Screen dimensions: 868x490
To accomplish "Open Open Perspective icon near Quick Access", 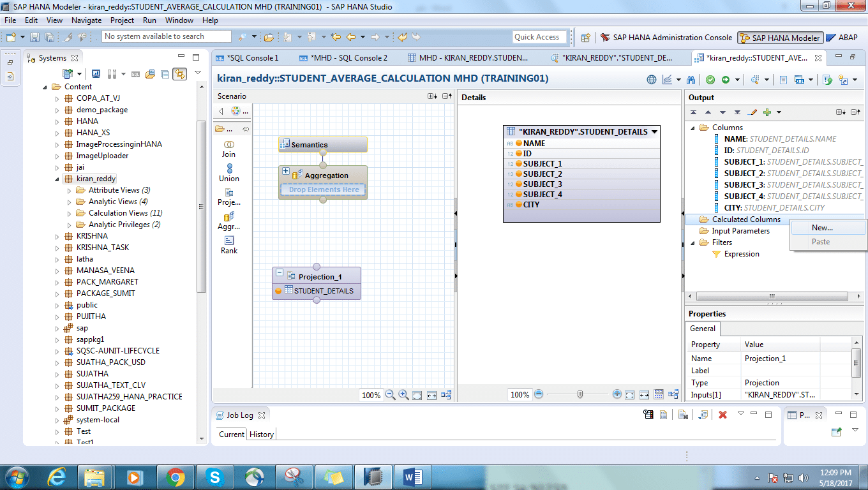I will [x=585, y=38].
